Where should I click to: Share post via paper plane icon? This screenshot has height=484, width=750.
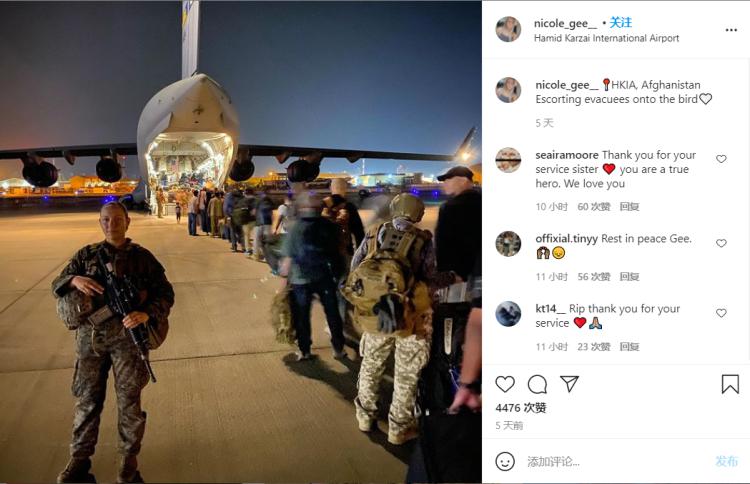point(569,384)
